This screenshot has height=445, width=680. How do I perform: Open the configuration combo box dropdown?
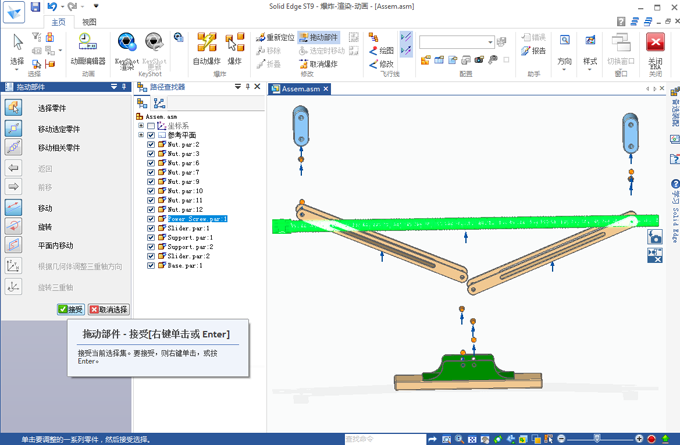(x=490, y=43)
